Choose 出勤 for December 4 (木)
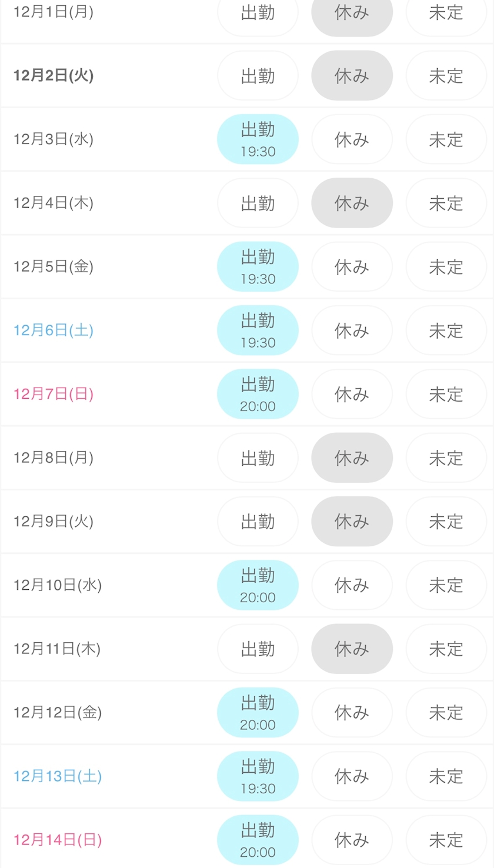494x868 pixels. click(x=258, y=203)
